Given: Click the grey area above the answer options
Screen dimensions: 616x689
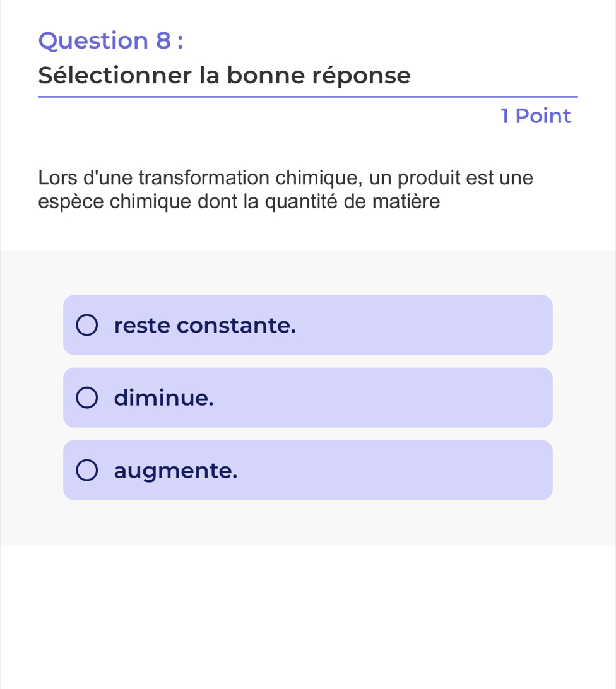Looking at the screenshot, I should (307, 273).
